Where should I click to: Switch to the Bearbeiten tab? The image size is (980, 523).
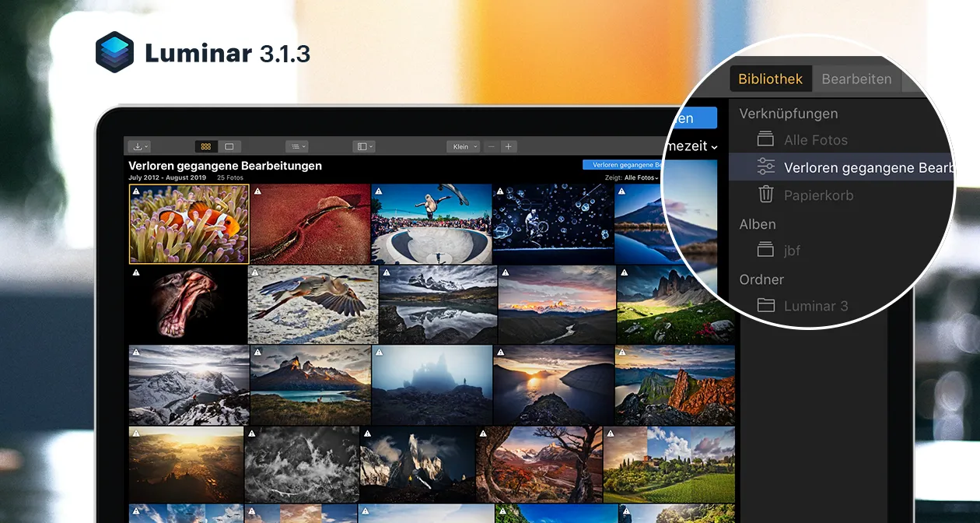[856, 79]
